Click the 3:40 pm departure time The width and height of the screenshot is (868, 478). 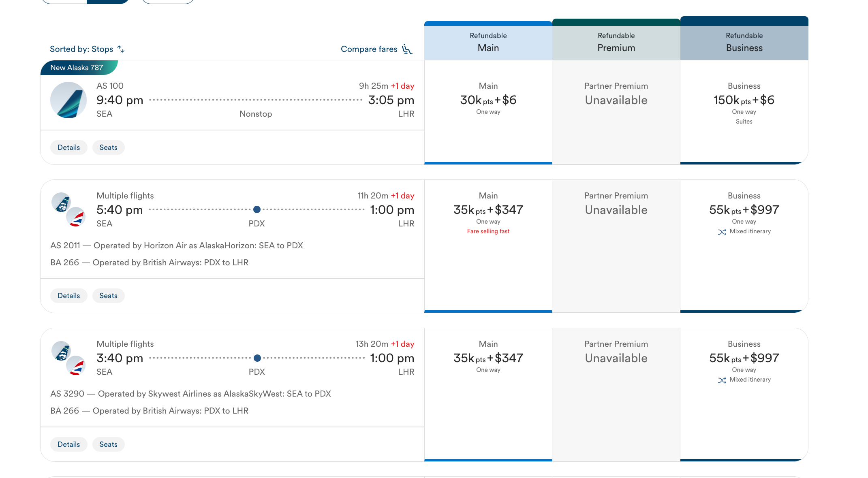coord(120,358)
